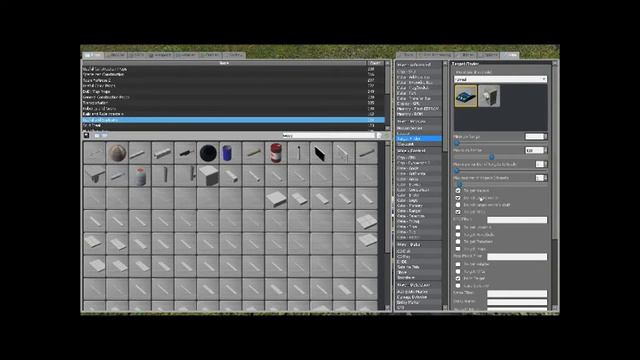Toggle Do Not Target Owner checkbox
The width and height of the screenshot is (640, 360).
tap(458, 198)
